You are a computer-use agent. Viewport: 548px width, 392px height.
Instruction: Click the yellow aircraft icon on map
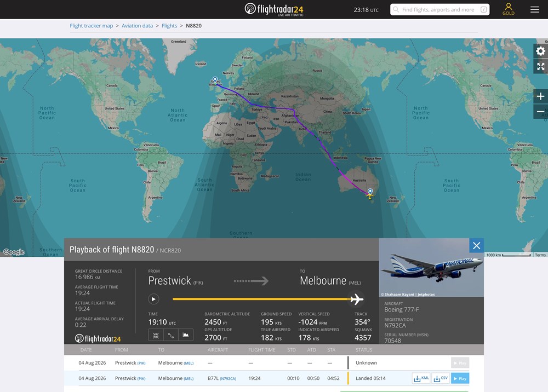pos(369,196)
